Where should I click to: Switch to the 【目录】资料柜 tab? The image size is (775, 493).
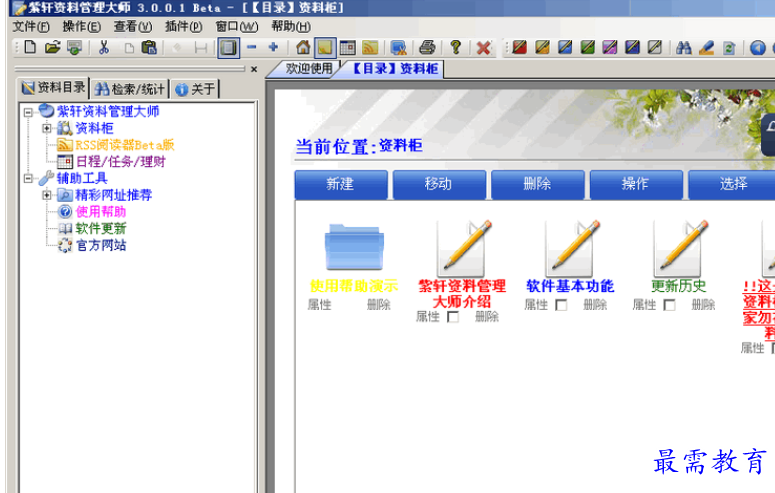(394, 68)
